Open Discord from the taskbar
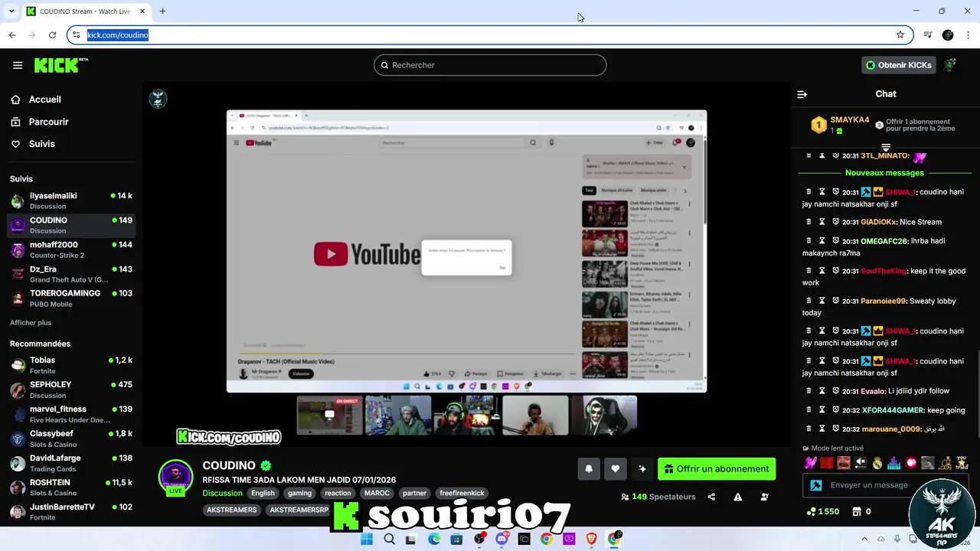This screenshot has height=551, width=980. click(501, 539)
